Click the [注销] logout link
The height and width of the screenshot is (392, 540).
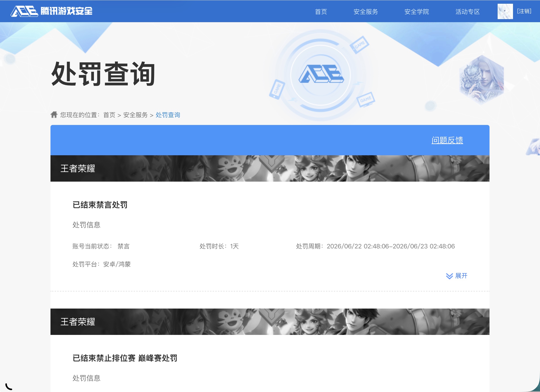point(524,11)
